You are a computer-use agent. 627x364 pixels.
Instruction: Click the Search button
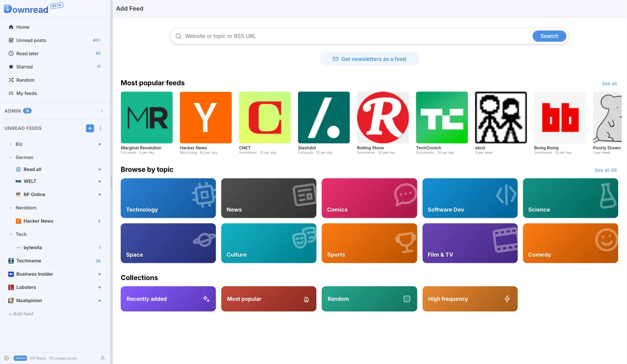click(549, 36)
